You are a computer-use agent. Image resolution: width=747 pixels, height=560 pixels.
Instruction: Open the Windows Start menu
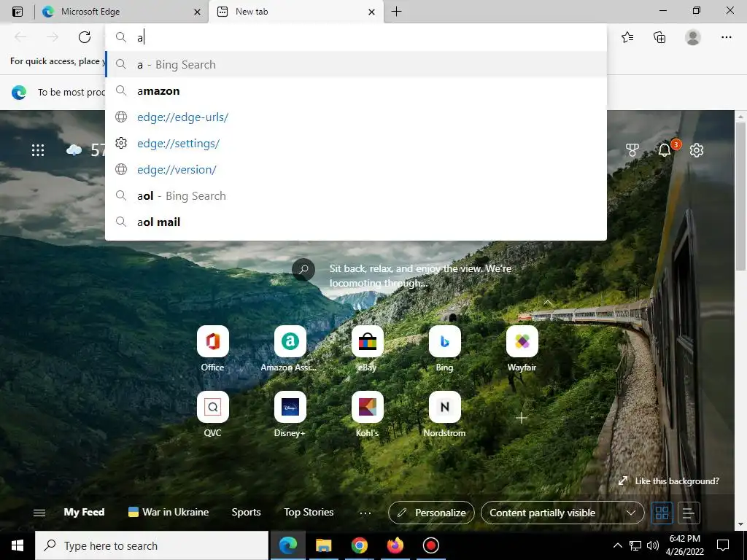coord(18,545)
